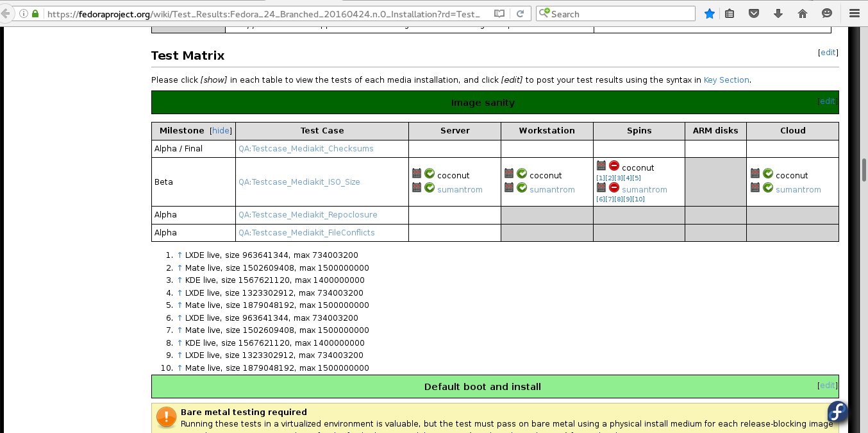Bookmark this page with the star
The image size is (868, 433).
click(x=710, y=13)
